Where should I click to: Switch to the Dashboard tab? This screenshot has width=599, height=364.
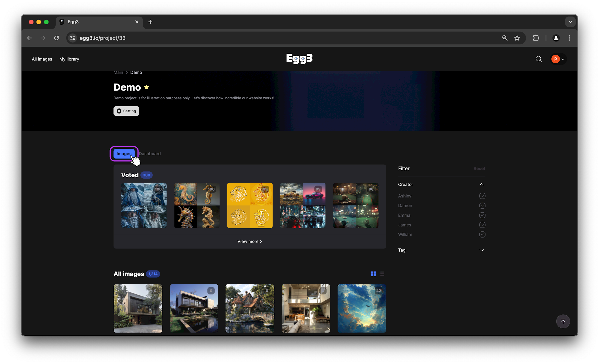point(150,154)
